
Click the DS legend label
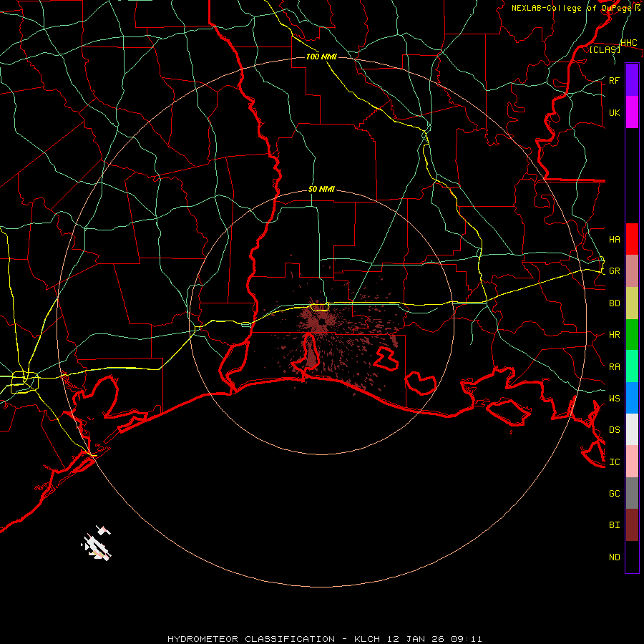point(614,430)
